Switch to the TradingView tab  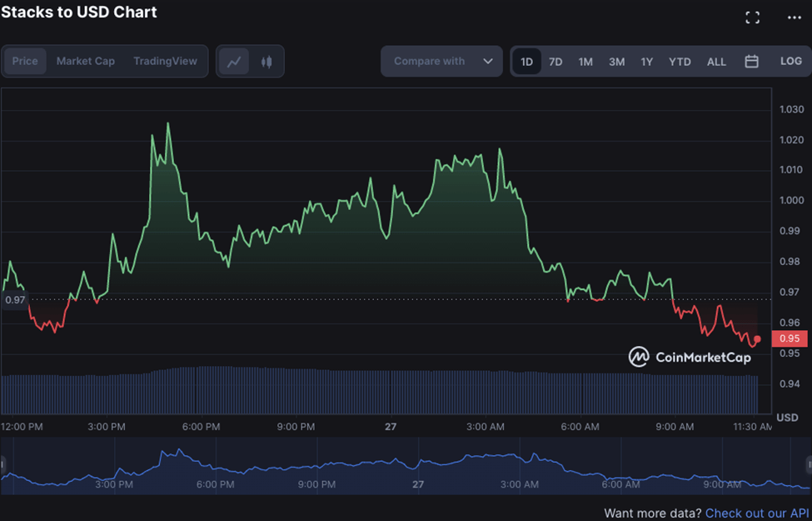pyautogui.click(x=165, y=61)
